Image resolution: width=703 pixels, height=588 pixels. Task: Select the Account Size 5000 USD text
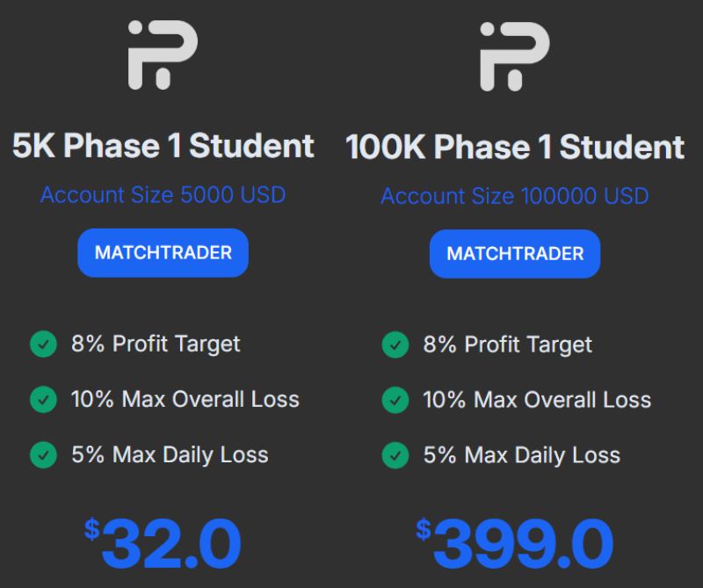click(x=163, y=194)
